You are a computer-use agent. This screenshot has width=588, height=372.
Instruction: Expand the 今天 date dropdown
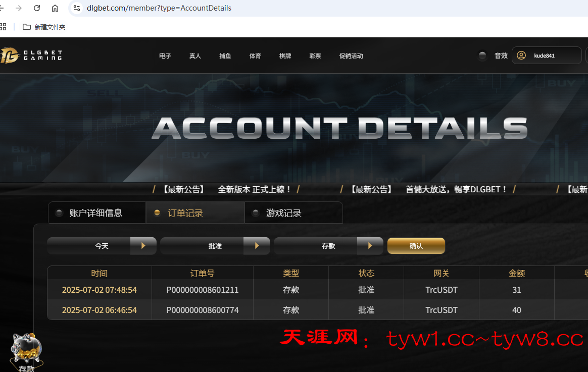pyautogui.click(x=143, y=246)
